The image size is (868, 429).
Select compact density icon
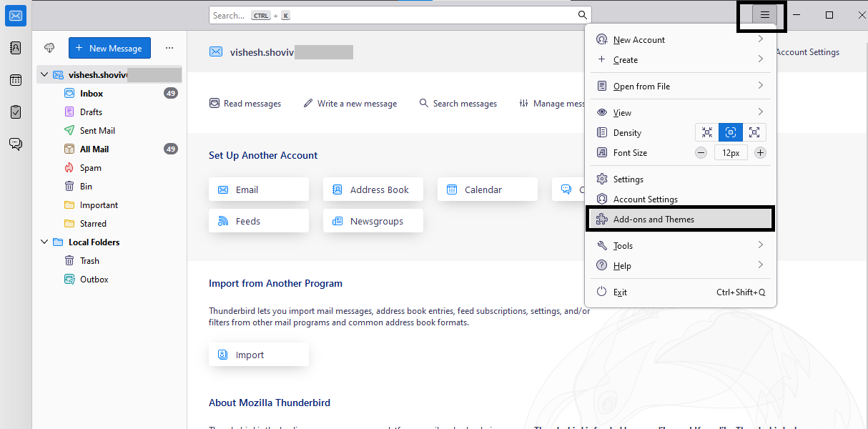point(707,132)
